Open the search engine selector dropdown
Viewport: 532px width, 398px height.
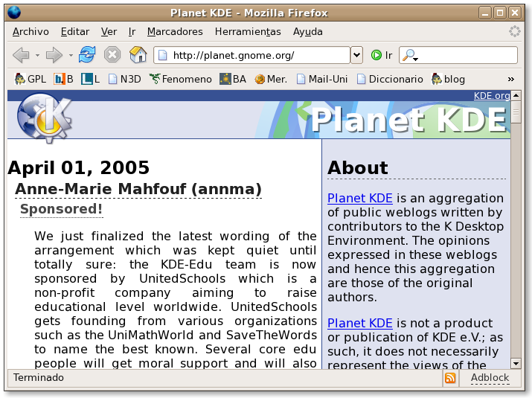410,56
